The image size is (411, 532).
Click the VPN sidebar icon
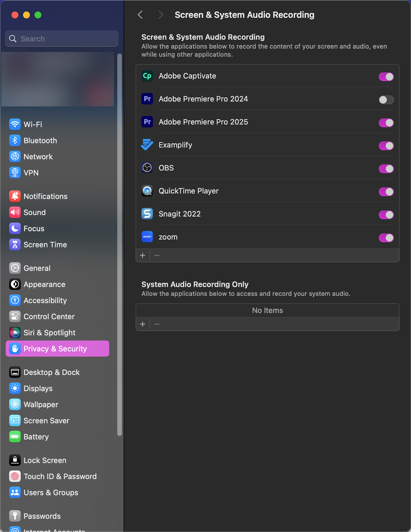(x=15, y=173)
